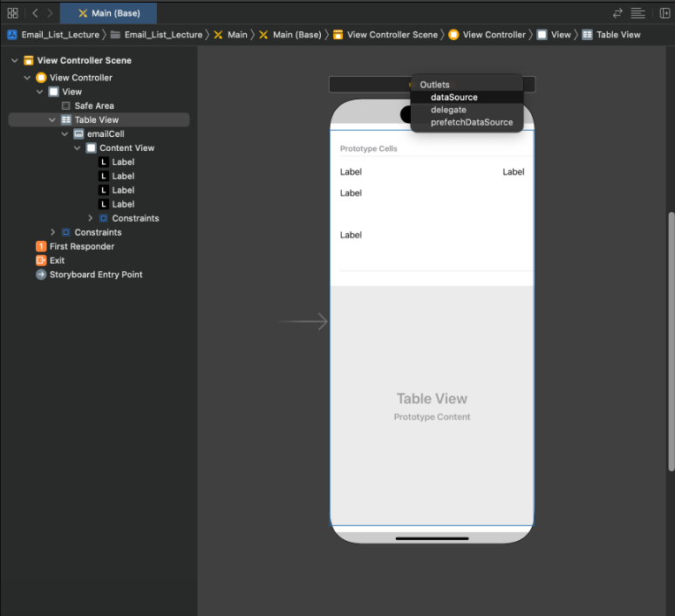
Task: Expand Constraints under Content View
Action: click(x=91, y=218)
